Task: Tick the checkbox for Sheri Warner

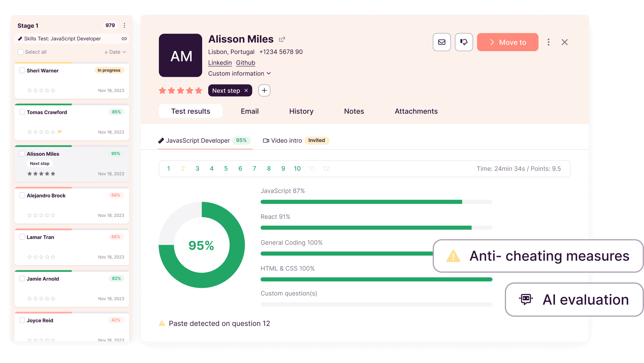Action: tap(22, 70)
